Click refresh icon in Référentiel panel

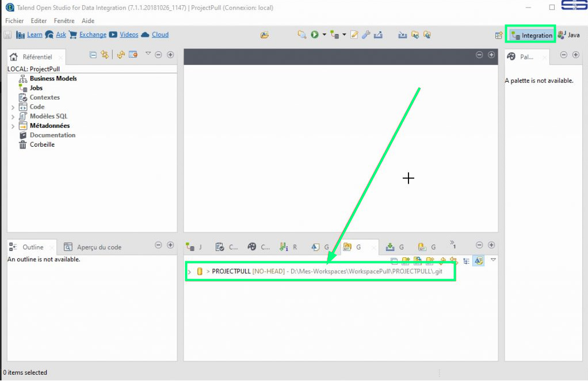[x=121, y=55]
